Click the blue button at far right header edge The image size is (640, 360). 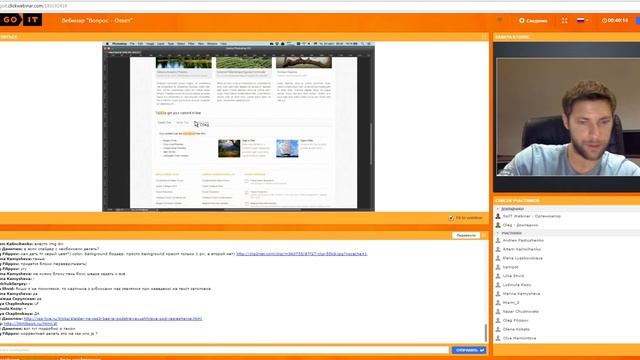[638, 20]
